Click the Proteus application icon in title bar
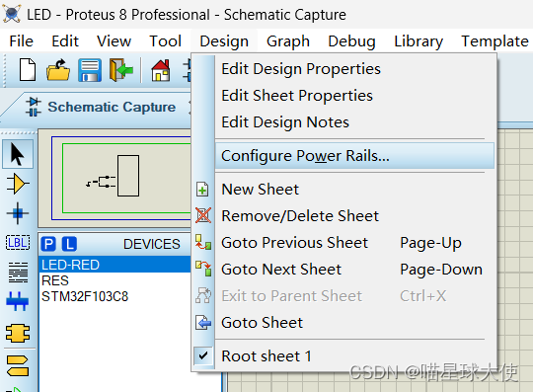This screenshot has height=392, width=533. tap(12, 14)
